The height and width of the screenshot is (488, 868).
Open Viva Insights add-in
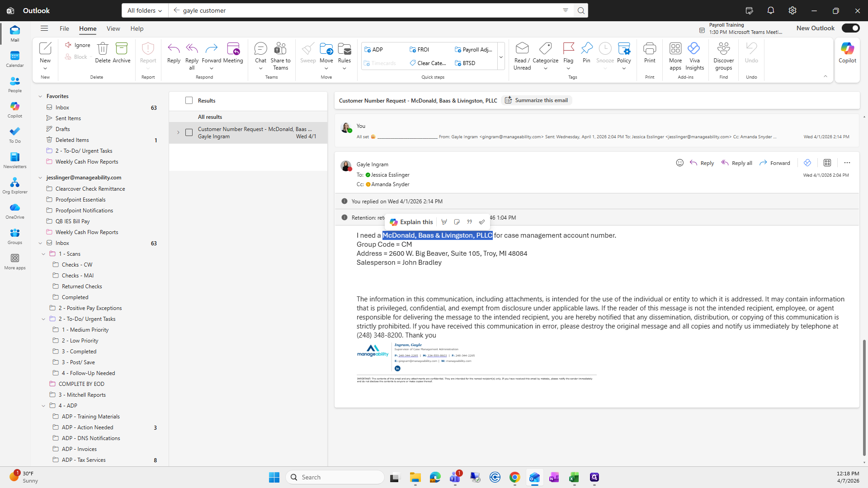click(694, 56)
